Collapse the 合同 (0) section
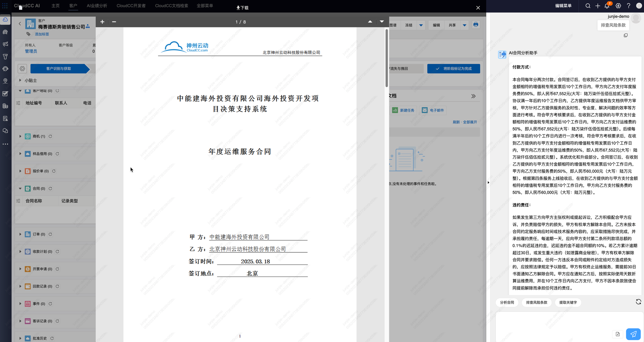This screenshot has height=342, width=644. coord(20,189)
